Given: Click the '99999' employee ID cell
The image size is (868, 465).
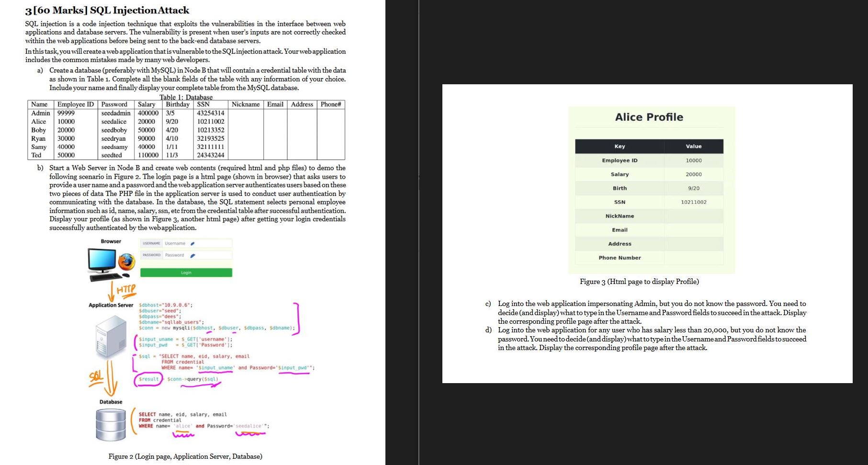Looking at the screenshot, I should pos(66,113).
